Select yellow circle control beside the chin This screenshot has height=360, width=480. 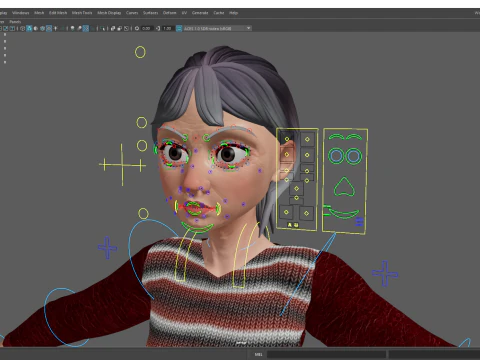(143, 214)
